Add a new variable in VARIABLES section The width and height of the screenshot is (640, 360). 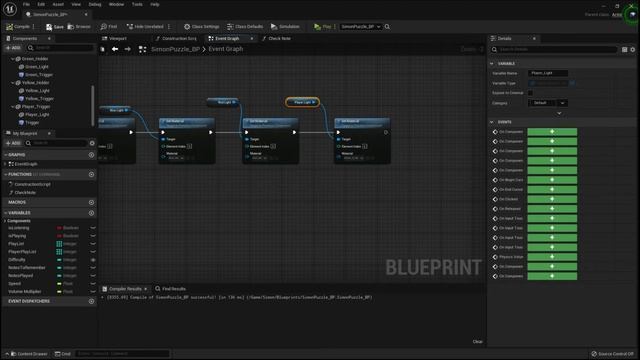(x=91, y=213)
